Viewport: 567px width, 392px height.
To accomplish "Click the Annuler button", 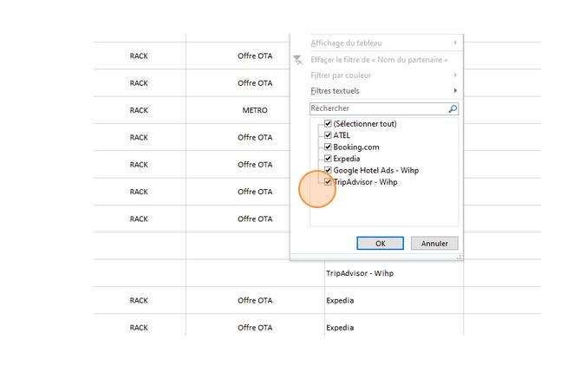I will [x=434, y=244].
